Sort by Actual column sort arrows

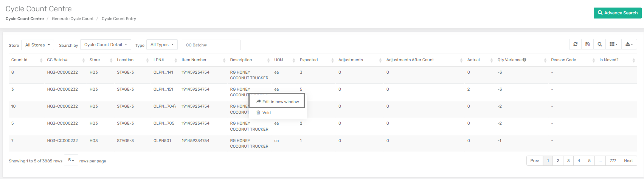(492, 60)
